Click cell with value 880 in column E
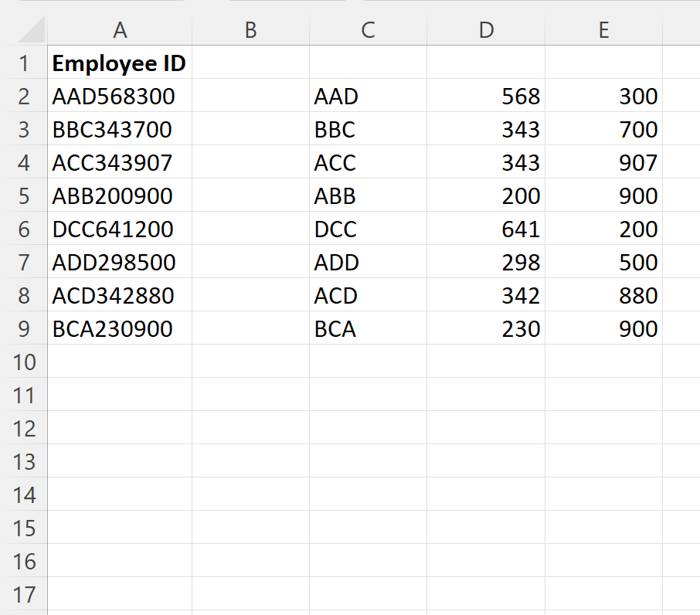 pos(603,296)
